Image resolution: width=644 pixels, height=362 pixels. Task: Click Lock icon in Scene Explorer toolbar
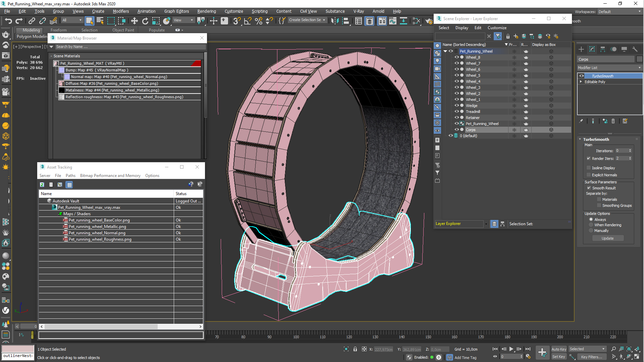click(508, 36)
